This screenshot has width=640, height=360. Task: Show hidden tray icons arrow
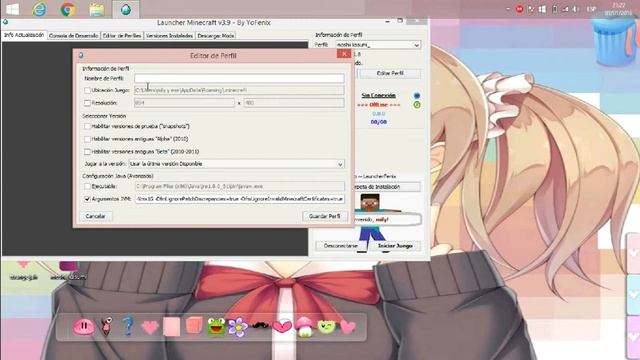click(508, 9)
